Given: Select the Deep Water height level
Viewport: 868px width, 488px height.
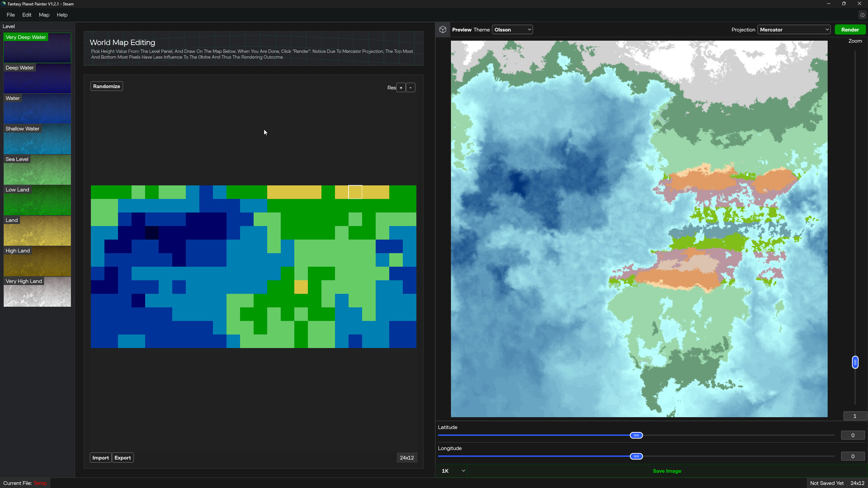Looking at the screenshot, I should pyautogui.click(x=37, y=78).
